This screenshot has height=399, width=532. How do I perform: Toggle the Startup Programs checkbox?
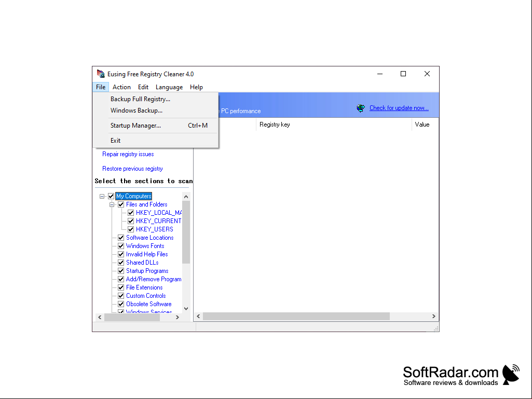pos(121,271)
